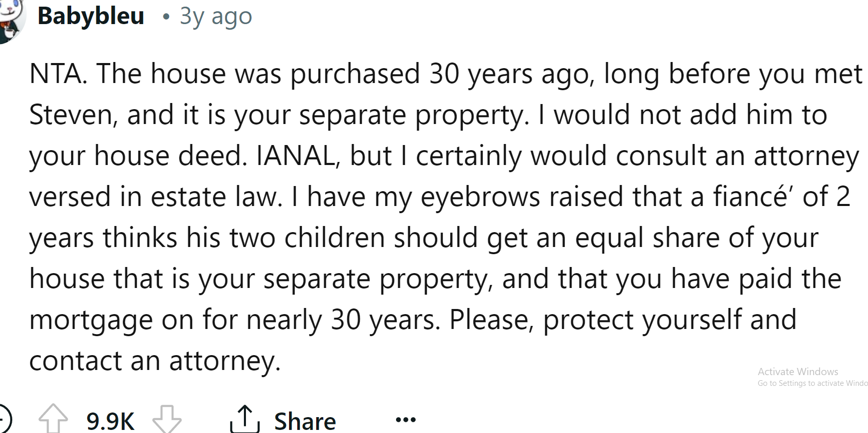The height and width of the screenshot is (433, 868).
Task: Open comment actions from the ellipsis menu
Action: (405, 419)
